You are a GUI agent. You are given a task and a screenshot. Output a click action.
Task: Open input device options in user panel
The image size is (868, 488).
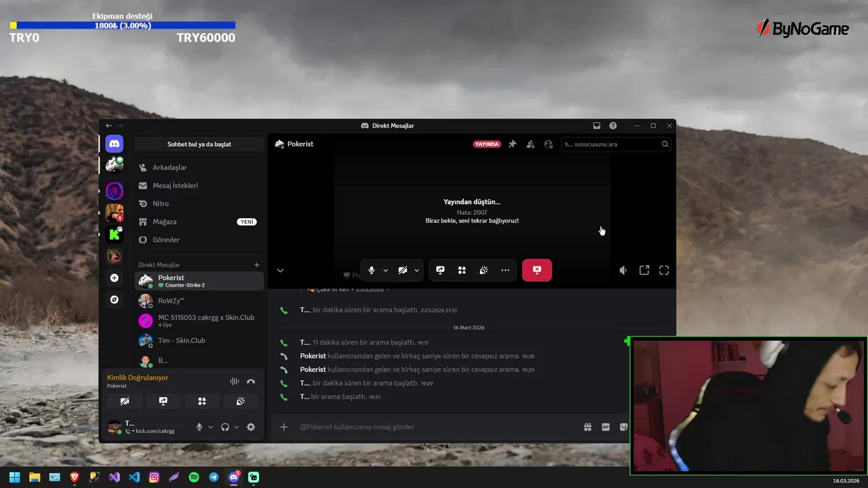(x=210, y=427)
